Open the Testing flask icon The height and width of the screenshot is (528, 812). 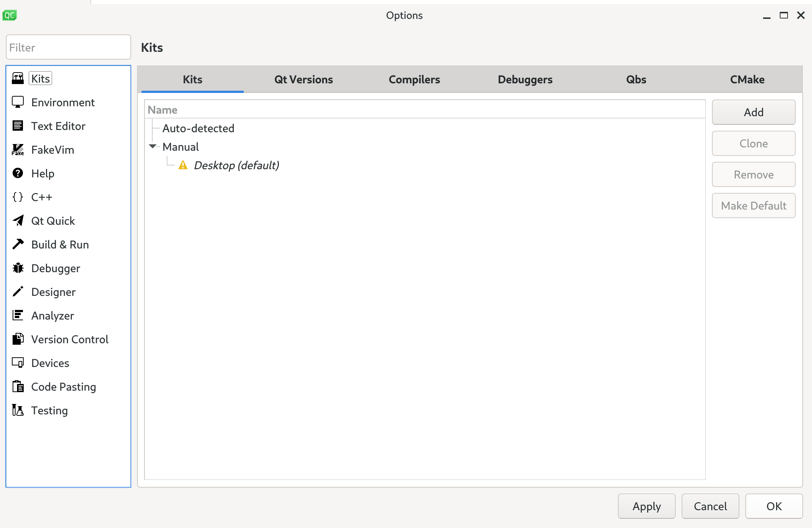point(18,410)
